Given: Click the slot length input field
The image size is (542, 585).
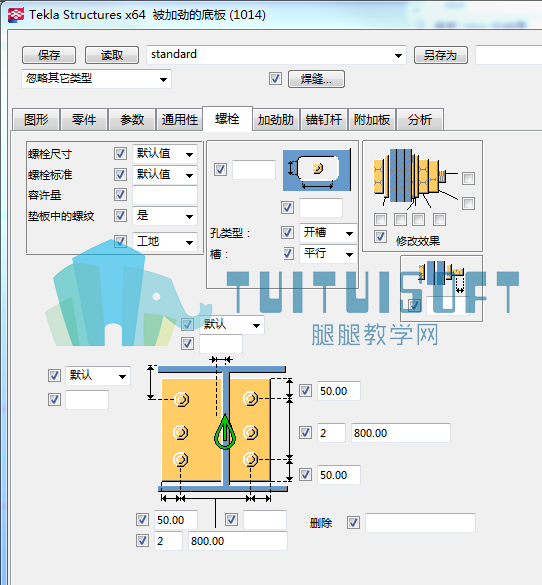Looking at the screenshot, I should point(321,208).
